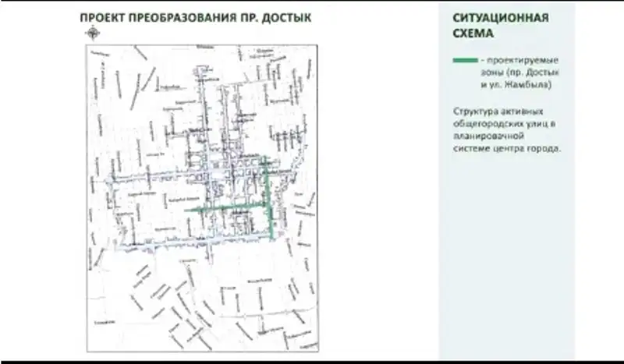The image size is (624, 364).
Task: Click the black bar at screen bottom
Action: 312,362
